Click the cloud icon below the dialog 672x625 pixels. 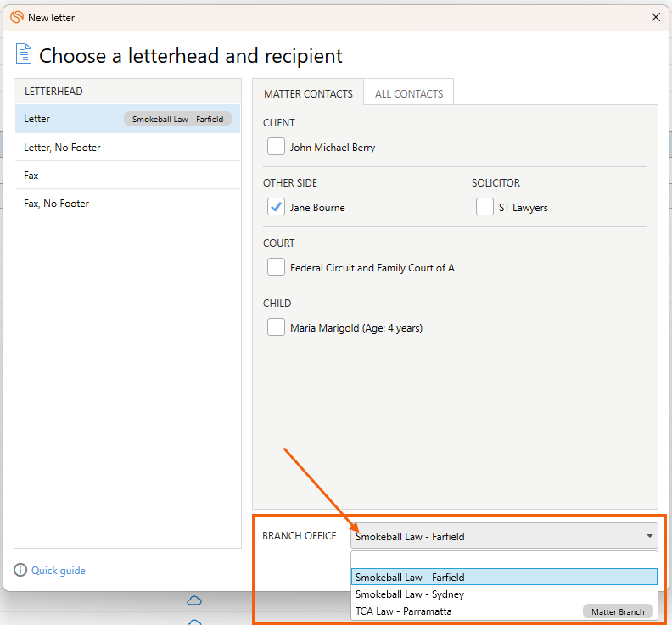tap(194, 600)
